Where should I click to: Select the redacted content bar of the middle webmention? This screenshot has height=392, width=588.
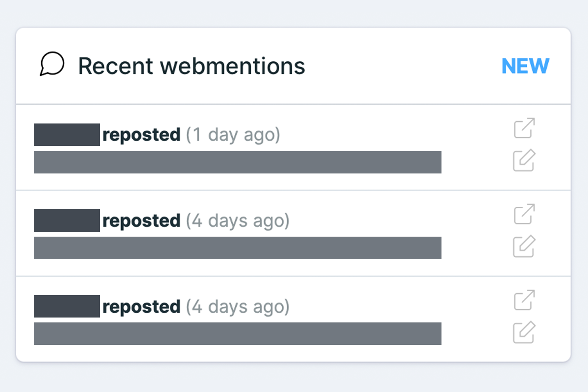click(x=237, y=248)
